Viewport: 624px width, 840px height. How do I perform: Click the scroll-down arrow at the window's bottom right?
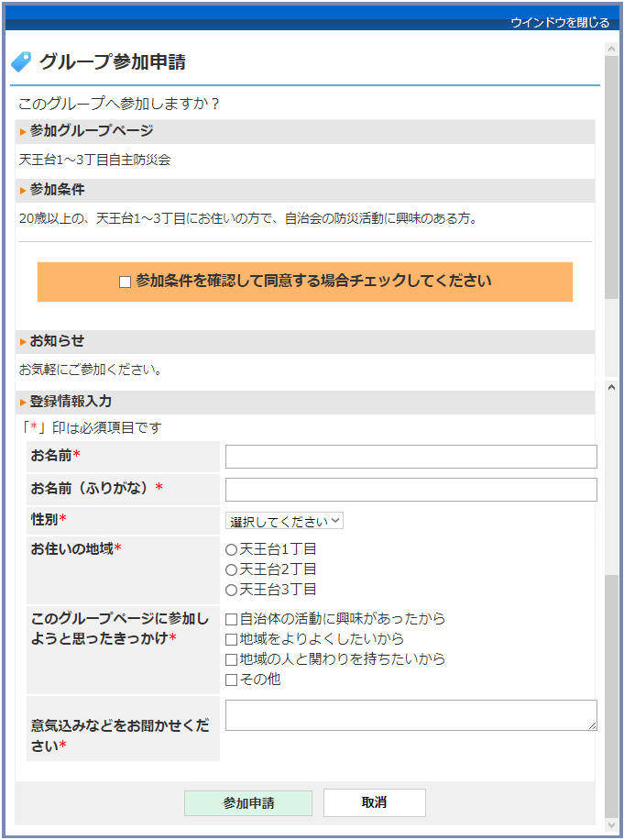coord(611,823)
